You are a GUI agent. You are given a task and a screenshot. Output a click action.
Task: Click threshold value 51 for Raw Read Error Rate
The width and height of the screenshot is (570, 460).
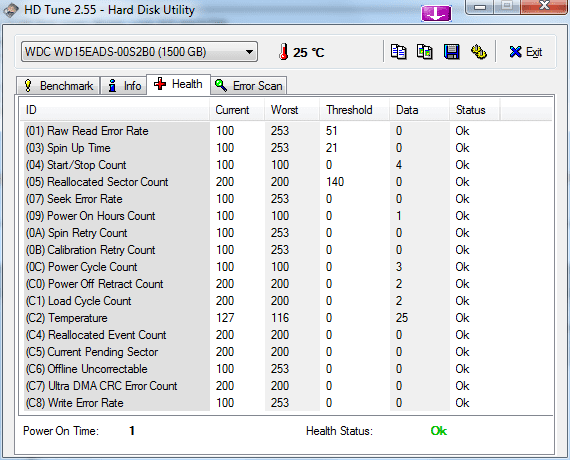point(332,131)
